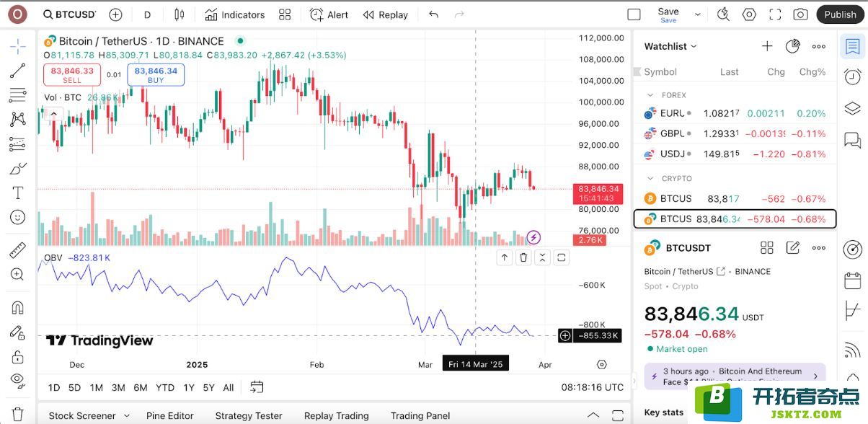Remove drawings with the trash icon in left toolbar
The image size is (868, 424).
[x=18, y=415]
